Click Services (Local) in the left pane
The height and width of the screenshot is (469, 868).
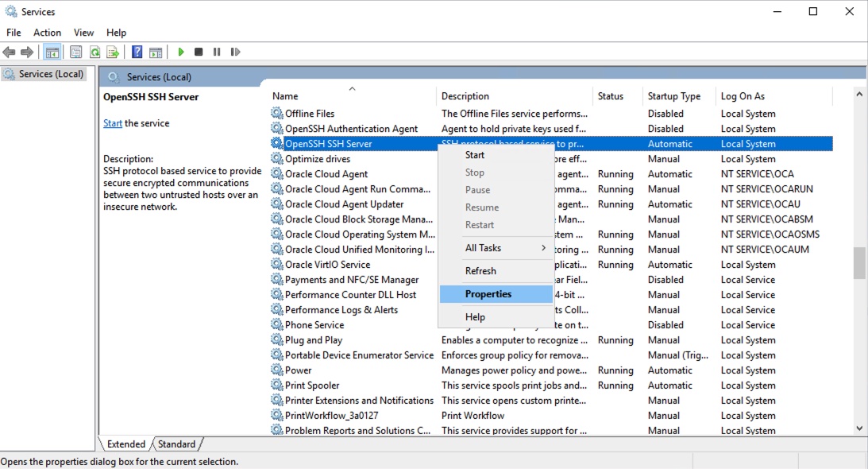pos(48,73)
